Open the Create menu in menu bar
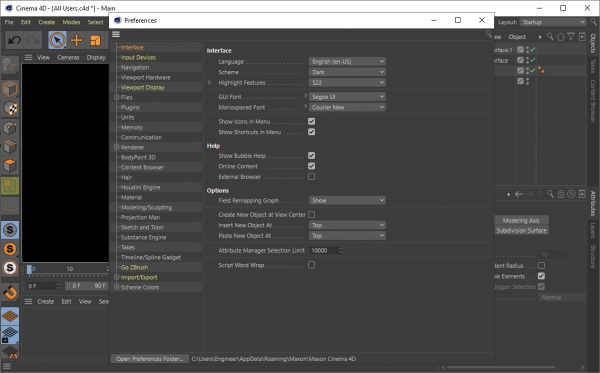Screen dimensions: 600x373 pos(46,22)
